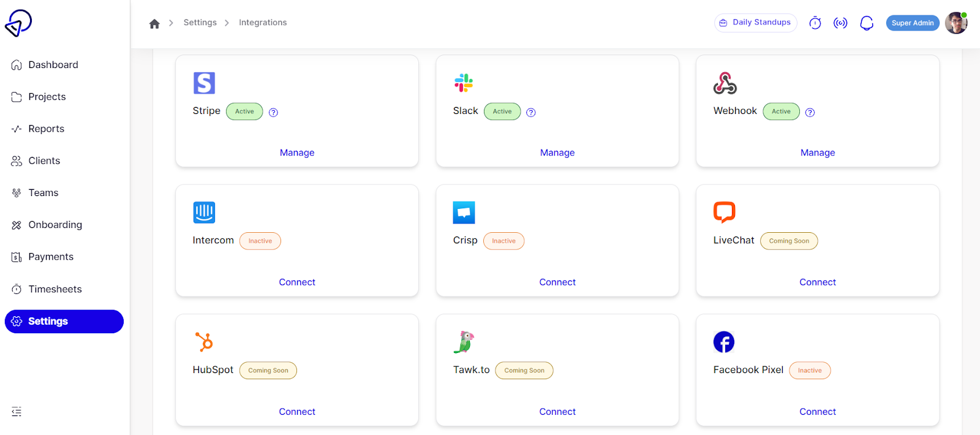Image resolution: width=980 pixels, height=435 pixels.
Task: Manage the Slack integration
Action: 557,153
